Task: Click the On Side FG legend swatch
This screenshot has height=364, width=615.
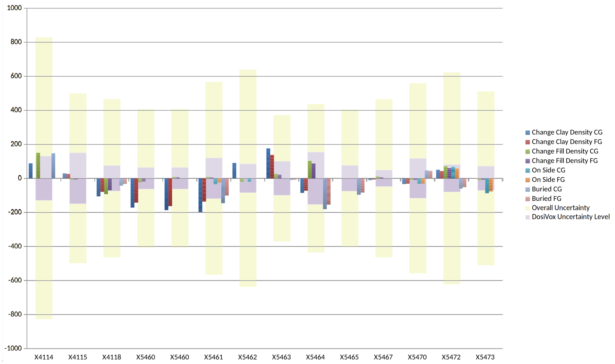Action: pos(527,180)
